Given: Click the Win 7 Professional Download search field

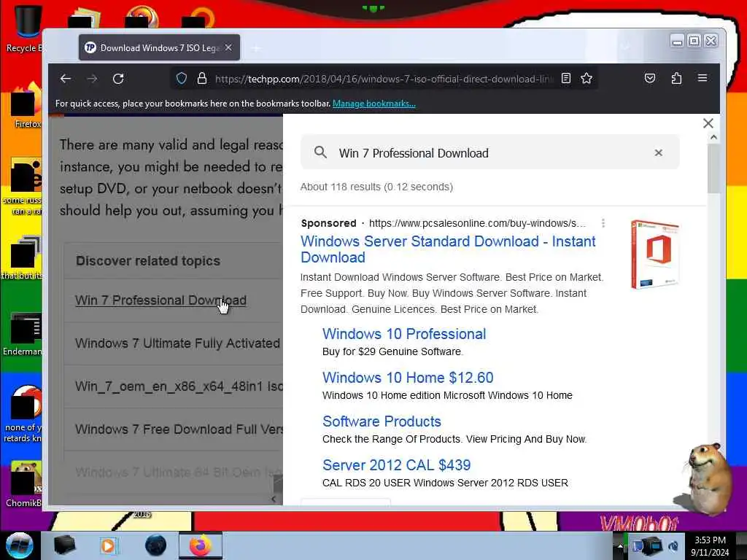Looking at the screenshot, I should pyautogui.click(x=489, y=152).
